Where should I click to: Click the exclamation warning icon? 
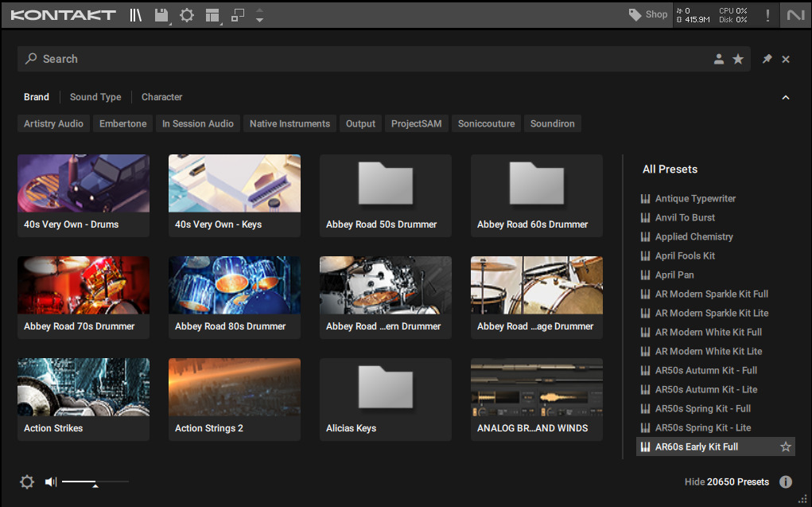(x=767, y=15)
